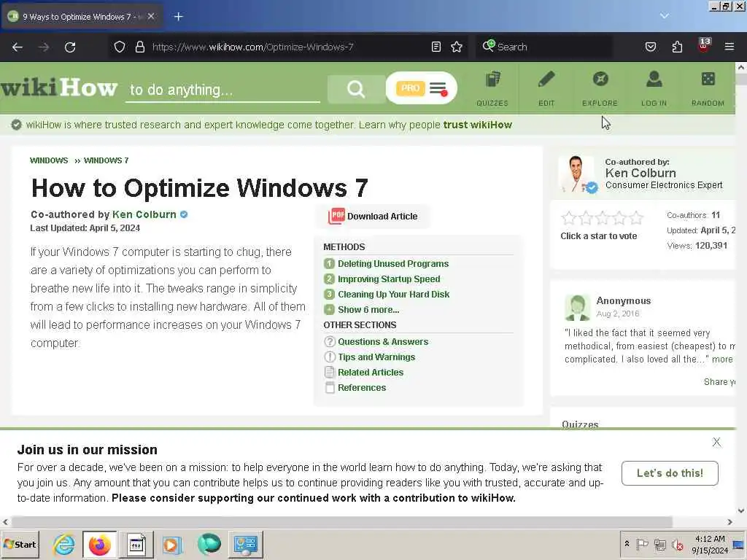
Task: Open Quizzes in wikiHow header
Action: [x=492, y=88]
